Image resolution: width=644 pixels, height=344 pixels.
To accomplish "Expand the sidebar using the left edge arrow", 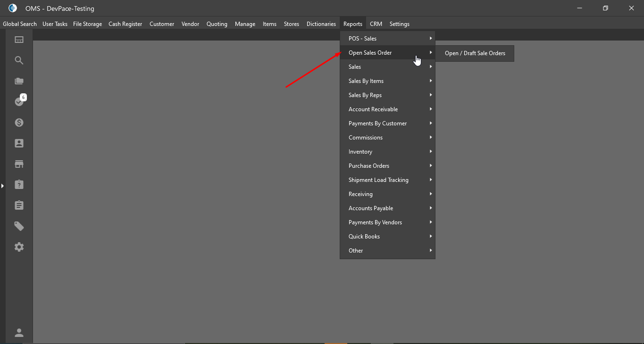I will (x=2, y=186).
